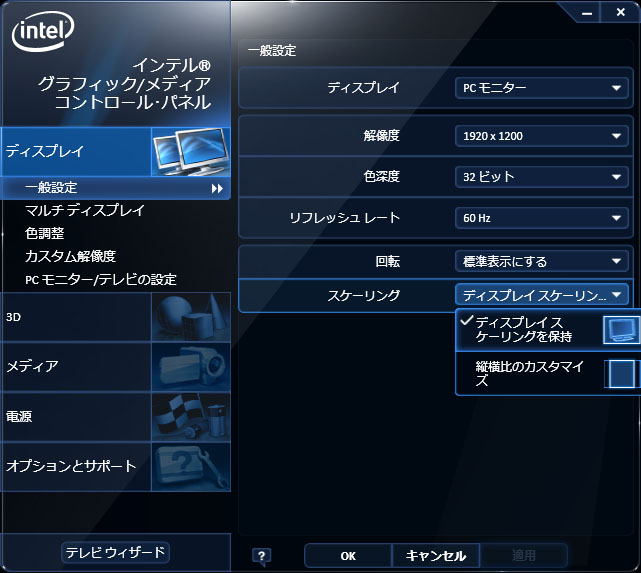Collapse the スケーリング dropdown

(x=542, y=295)
